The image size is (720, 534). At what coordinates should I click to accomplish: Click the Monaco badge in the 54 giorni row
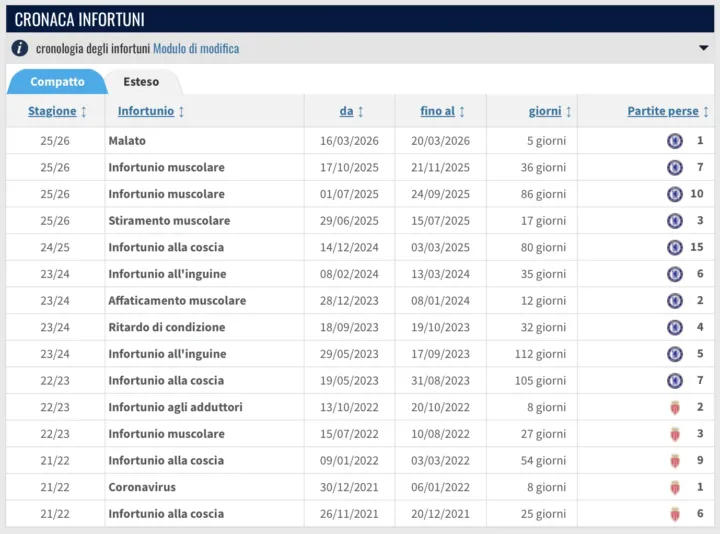click(x=675, y=461)
